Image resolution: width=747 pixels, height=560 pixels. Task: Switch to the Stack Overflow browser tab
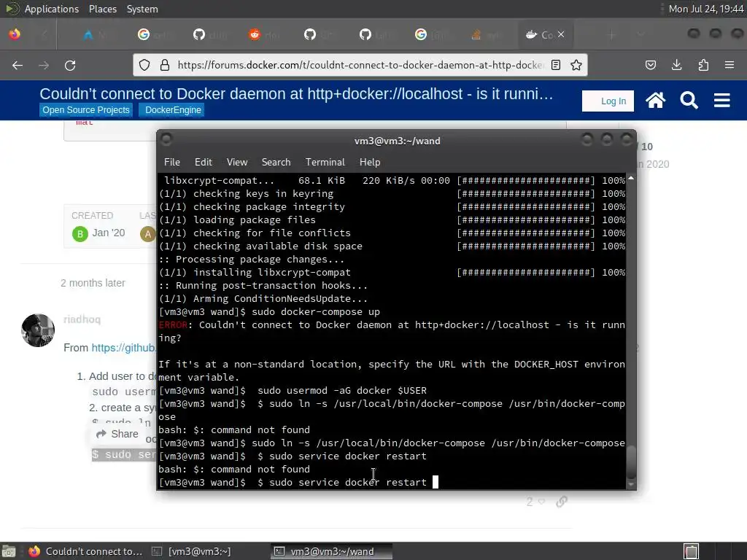486,34
